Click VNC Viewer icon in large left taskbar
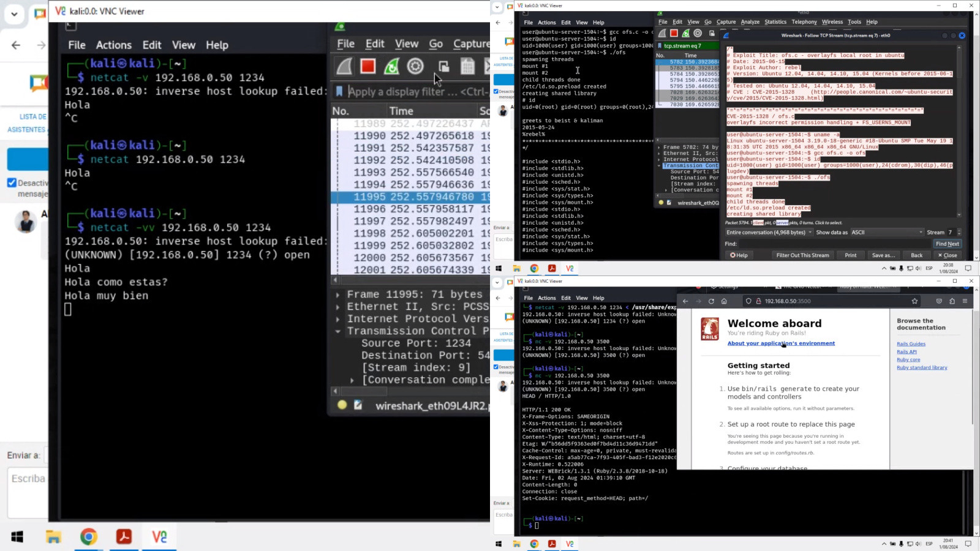Image resolution: width=980 pixels, height=551 pixels. click(x=159, y=537)
